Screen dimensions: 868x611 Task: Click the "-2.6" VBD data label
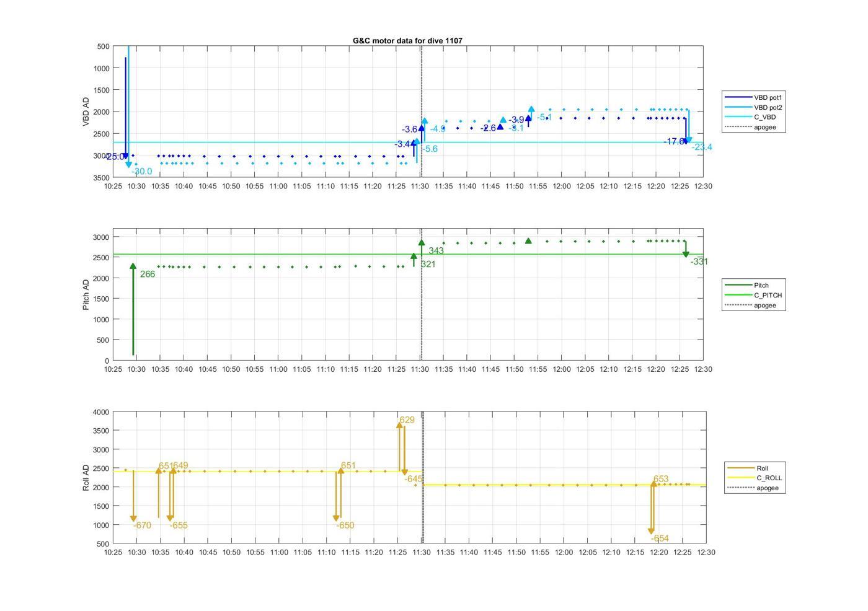[489, 128]
